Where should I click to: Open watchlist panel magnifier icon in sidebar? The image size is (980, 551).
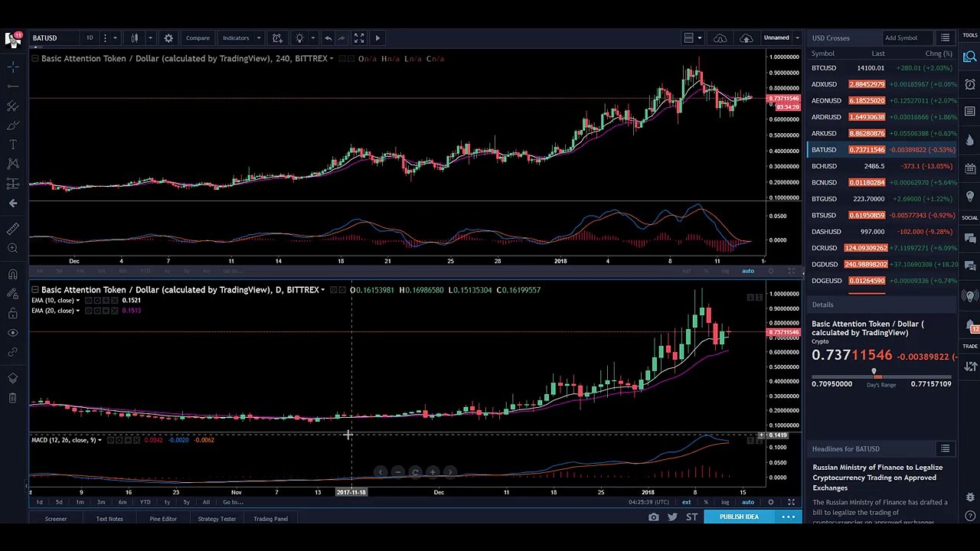point(970,57)
